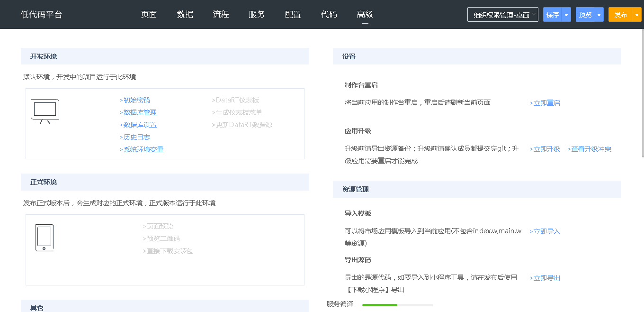Viewport: 644px width, 312px height.
Task: Click the 保存 button
Action: coord(553,15)
